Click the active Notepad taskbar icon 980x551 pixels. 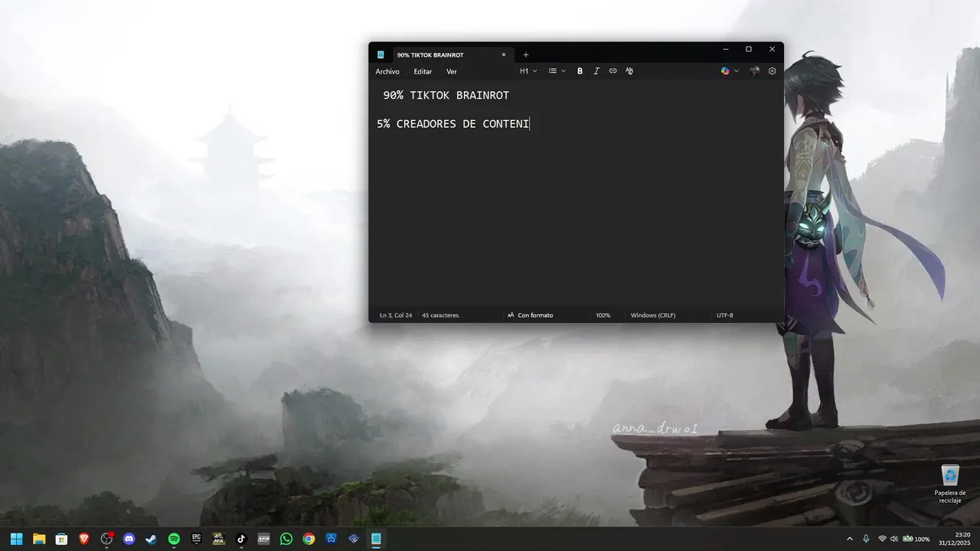pos(376,539)
